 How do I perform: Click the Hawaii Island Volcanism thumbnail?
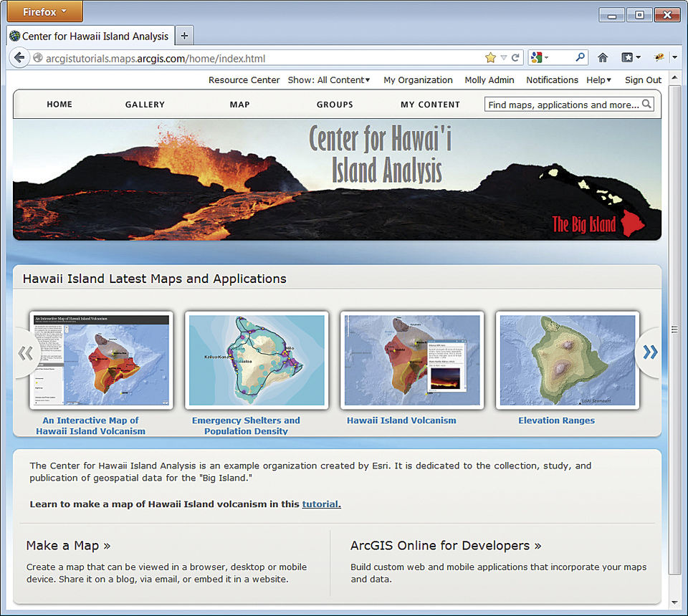coord(412,360)
